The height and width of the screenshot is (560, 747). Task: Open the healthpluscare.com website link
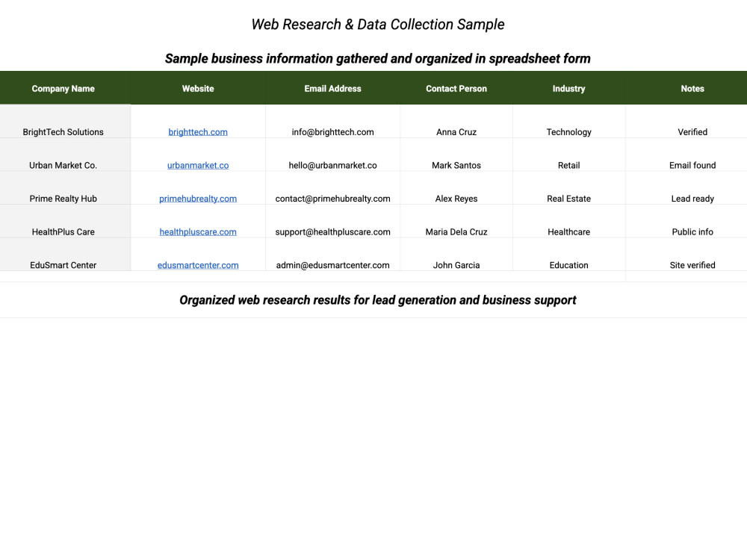point(198,232)
